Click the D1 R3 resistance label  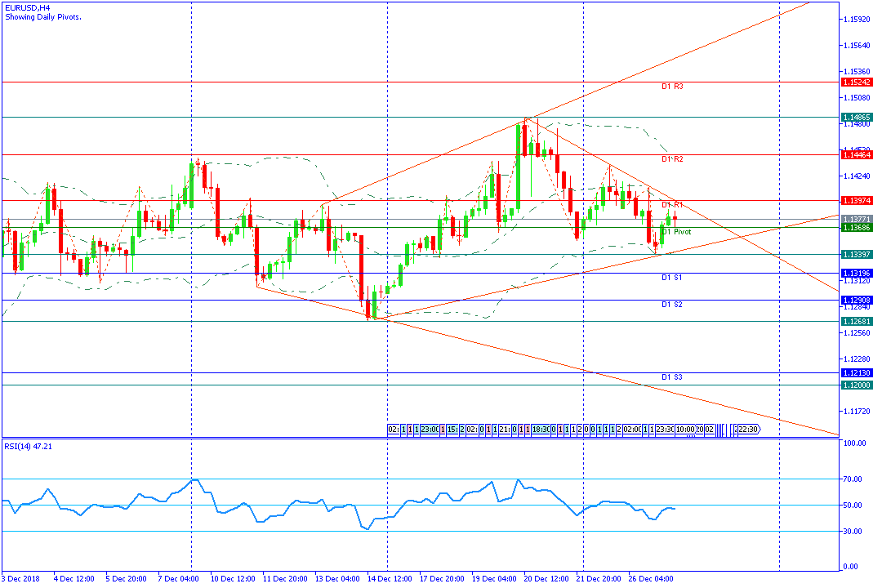point(672,87)
